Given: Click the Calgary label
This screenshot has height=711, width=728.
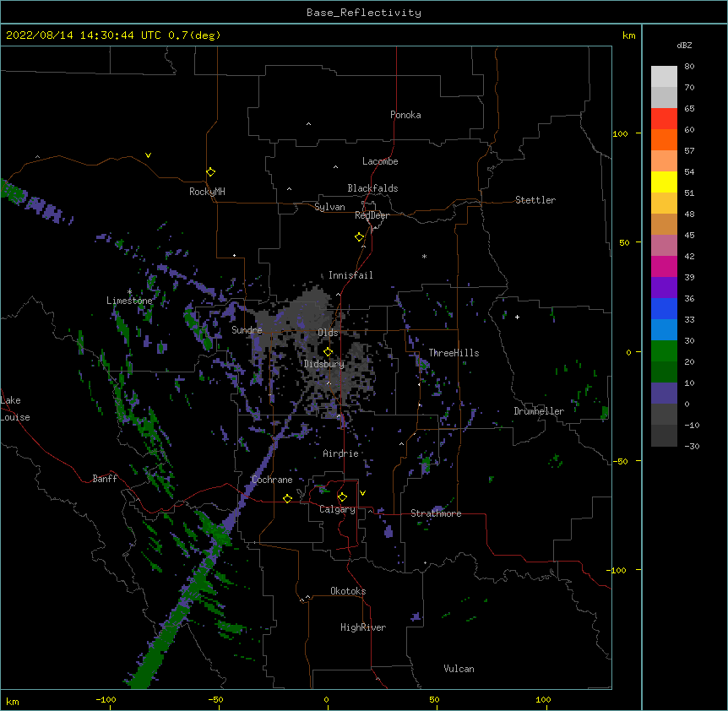Looking at the screenshot, I should tap(337, 509).
